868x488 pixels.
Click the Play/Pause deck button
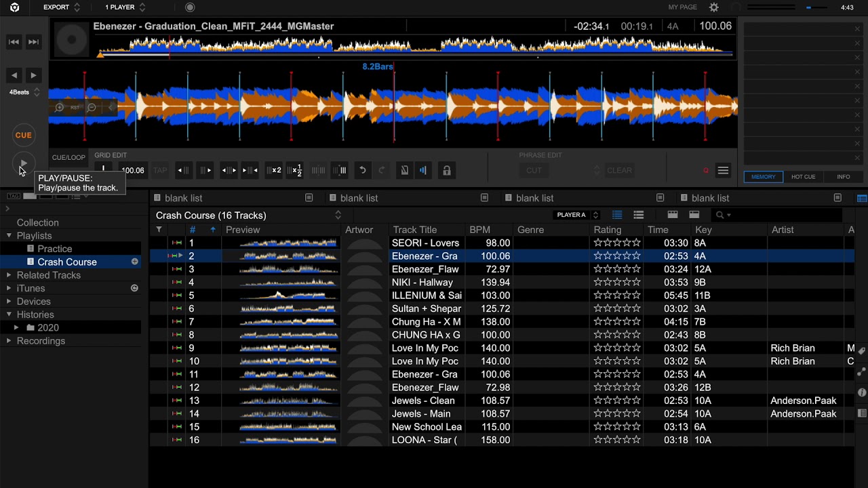pos(24,163)
